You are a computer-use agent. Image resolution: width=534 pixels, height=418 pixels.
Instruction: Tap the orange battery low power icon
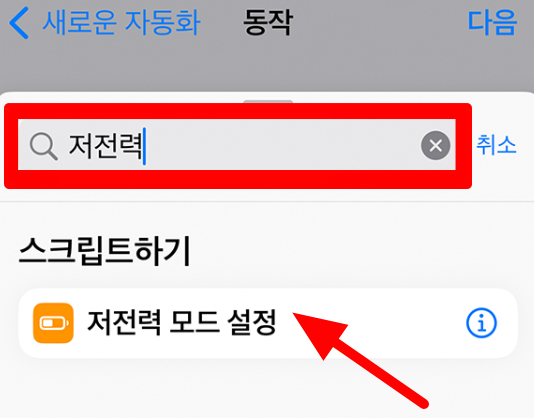[x=53, y=323]
